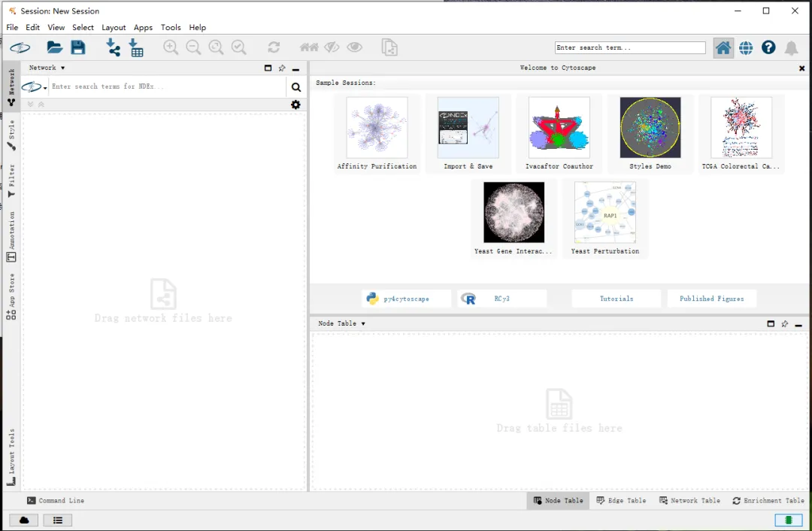Open the File menu
The width and height of the screenshot is (812, 531).
tap(12, 28)
